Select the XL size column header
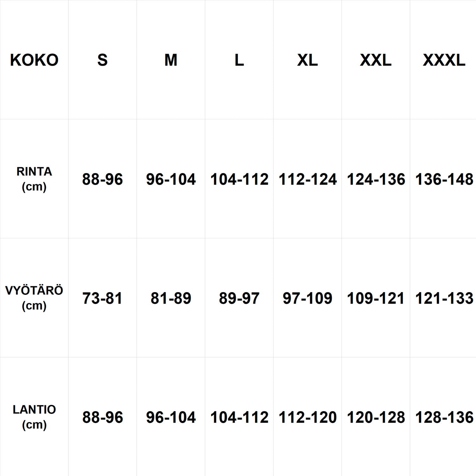The height and width of the screenshot is (476, 476). point(307,60)
